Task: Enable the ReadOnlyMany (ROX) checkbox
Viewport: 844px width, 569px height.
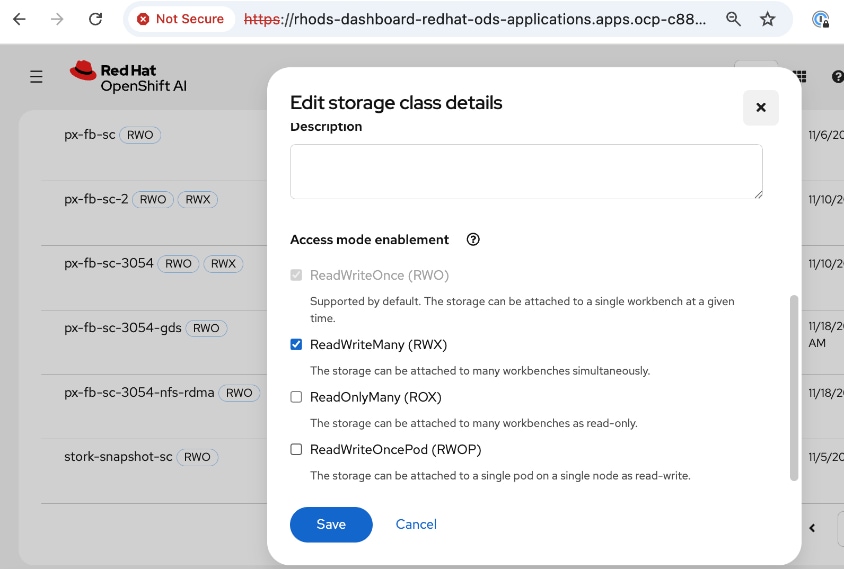Action: 296,397
